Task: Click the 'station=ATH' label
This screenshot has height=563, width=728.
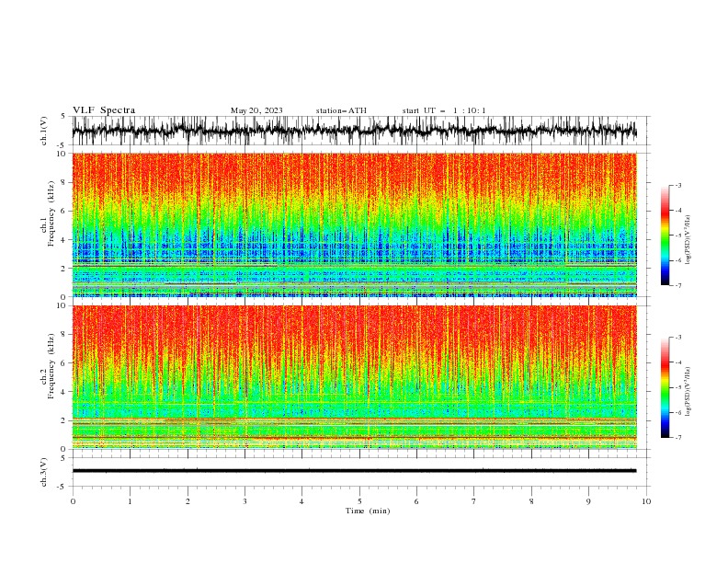Action: pyautogui.click(x=341, y=110)
